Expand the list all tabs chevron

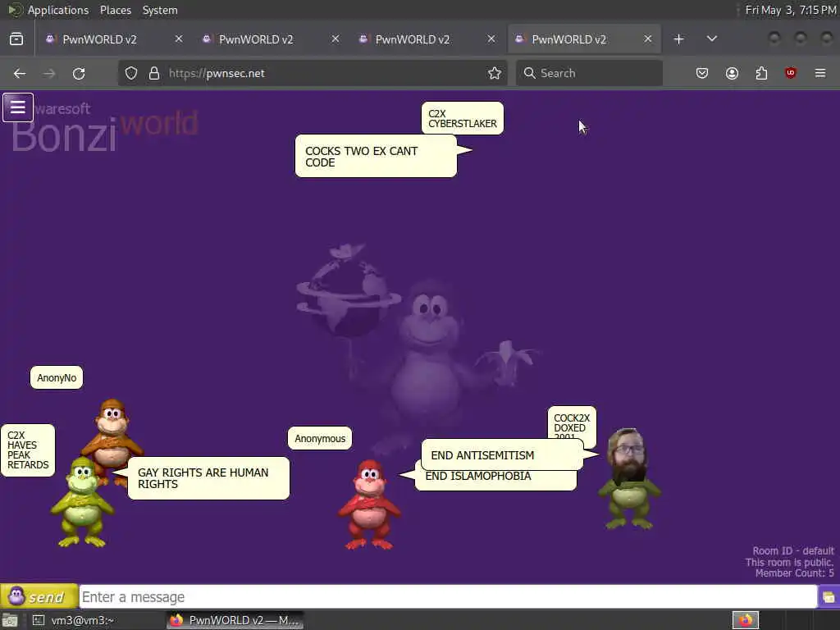(712, 39)
